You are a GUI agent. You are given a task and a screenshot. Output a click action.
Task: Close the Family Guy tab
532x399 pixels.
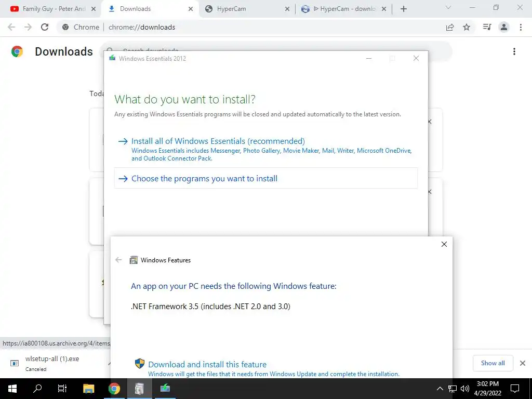(x=94, y=9)
